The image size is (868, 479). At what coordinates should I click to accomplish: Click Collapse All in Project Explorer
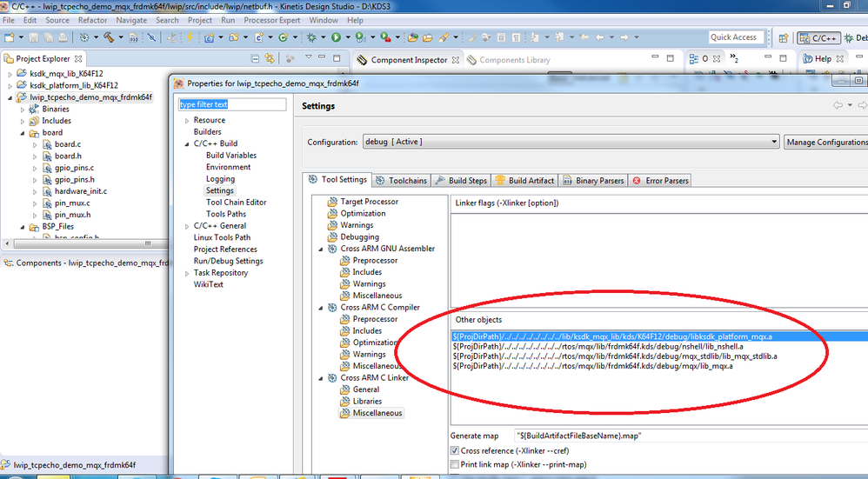[255, 58]
